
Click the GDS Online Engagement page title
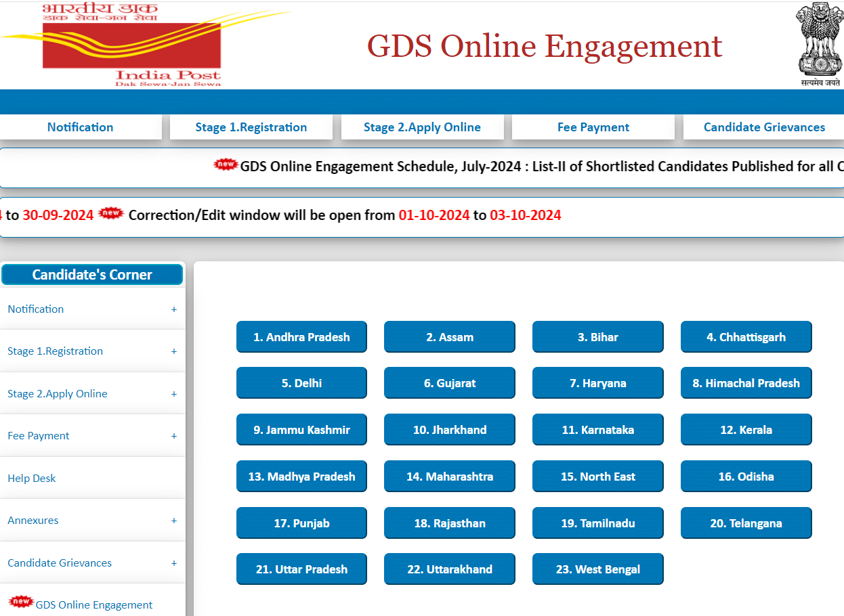coord(545,46)
